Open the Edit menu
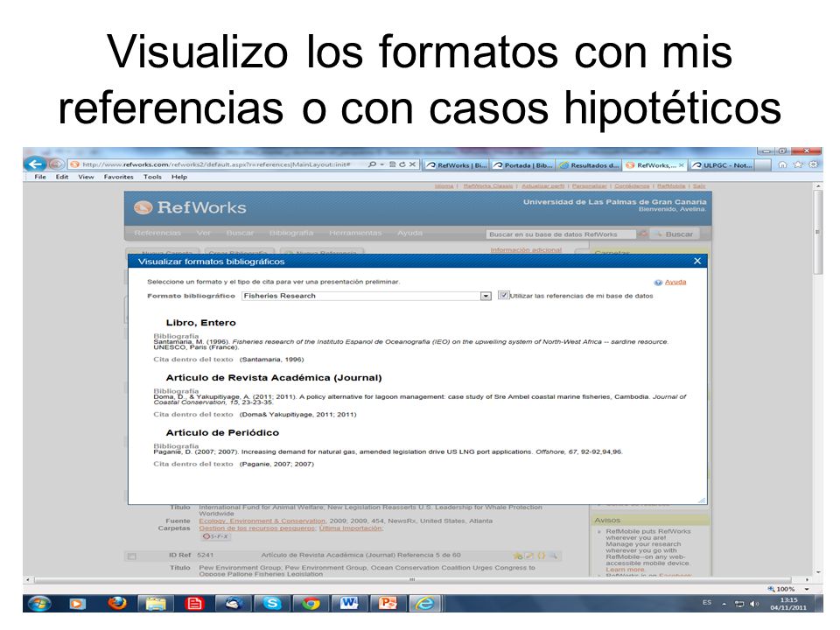Image resolution: width=840 pixels, height=630 pixels. click(x=62, y=177)
